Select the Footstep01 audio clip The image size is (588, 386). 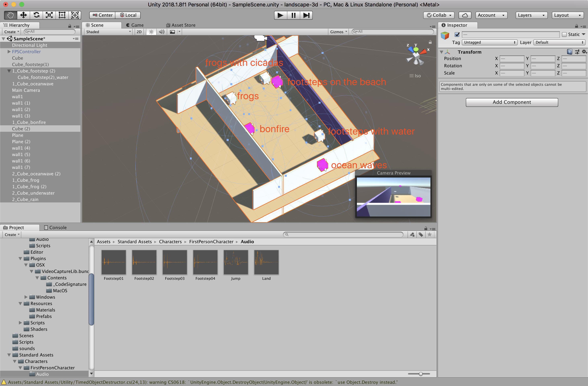tap(114, 265)
